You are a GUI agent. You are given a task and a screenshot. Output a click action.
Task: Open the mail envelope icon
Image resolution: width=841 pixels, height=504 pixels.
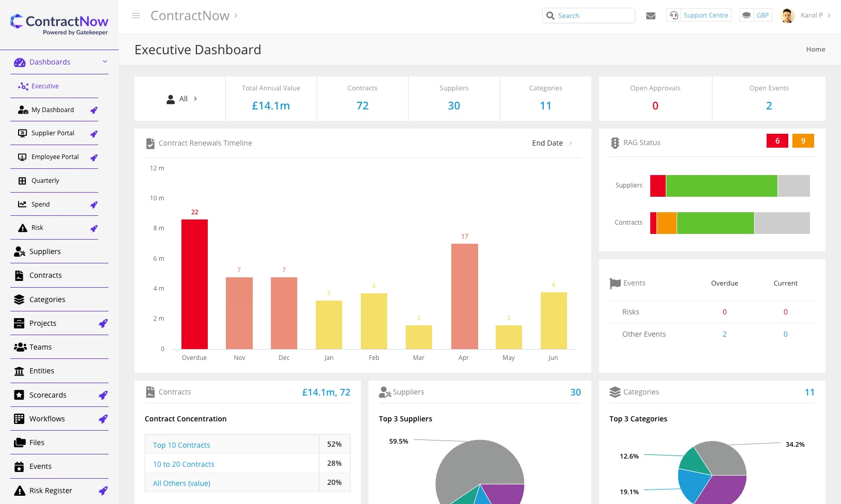point(651,15)
